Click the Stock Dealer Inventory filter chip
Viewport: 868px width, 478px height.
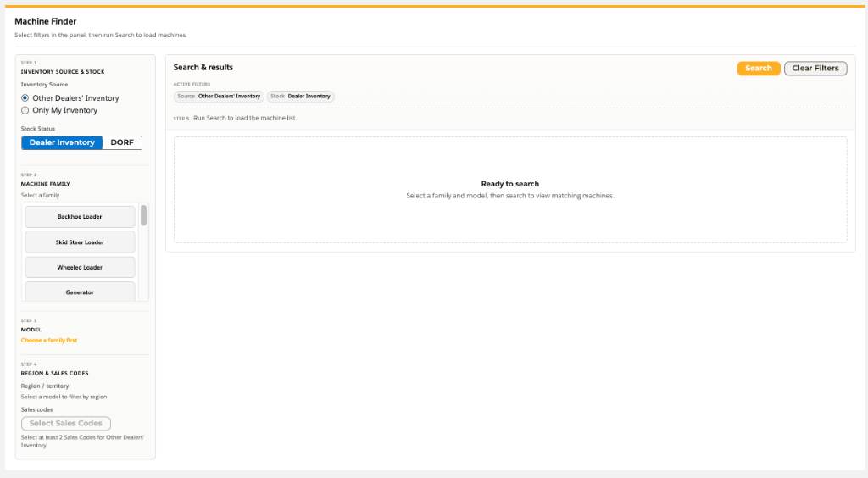click(x=301, y=97)
